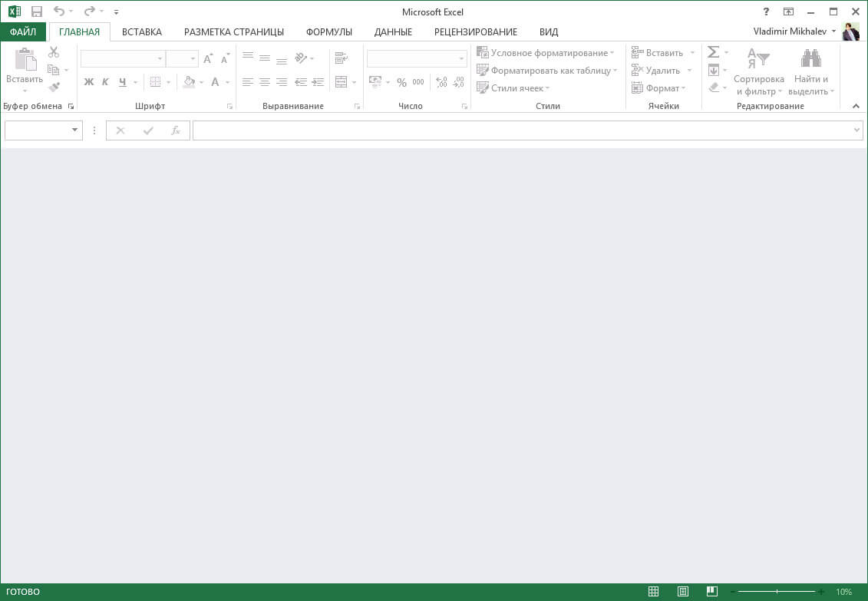
Task: Click the Top Align icon
Action: (247, 56)
